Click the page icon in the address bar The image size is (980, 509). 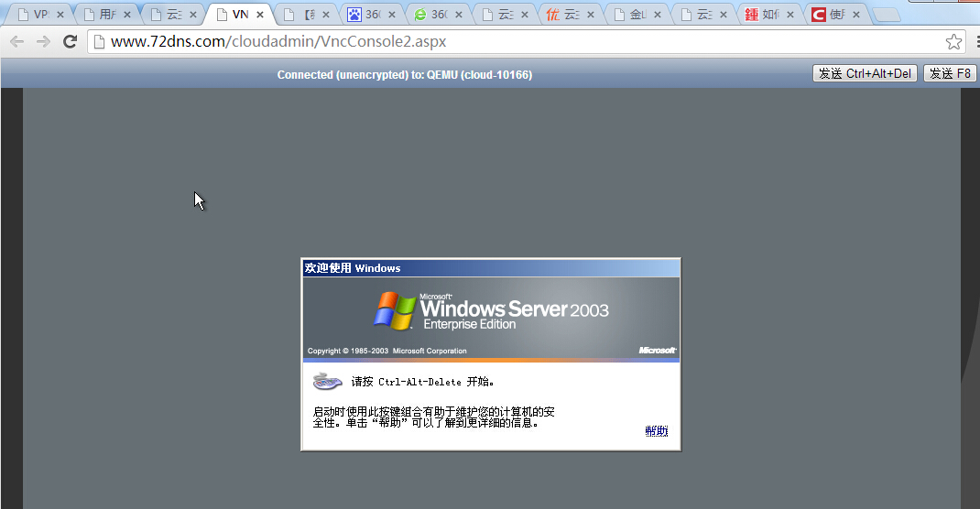coord(99,42)
